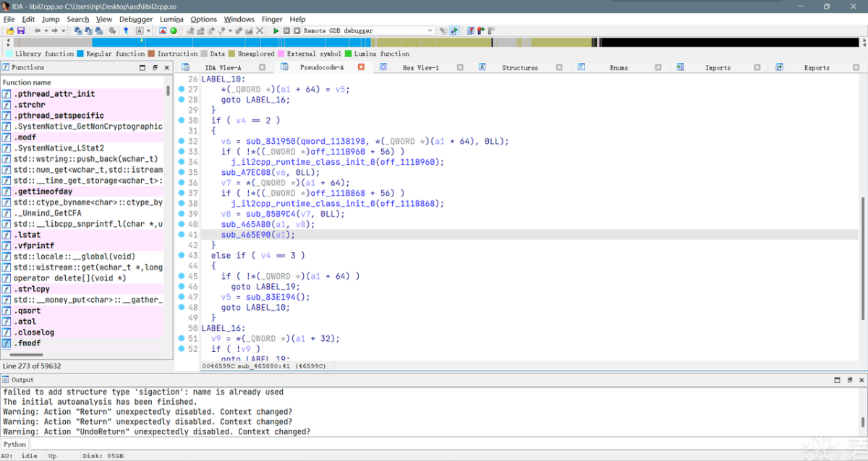This screenshot has height=461, width=868.
Task: Close the Pseudocode-A tab
Action: click(x=362, y=67)
